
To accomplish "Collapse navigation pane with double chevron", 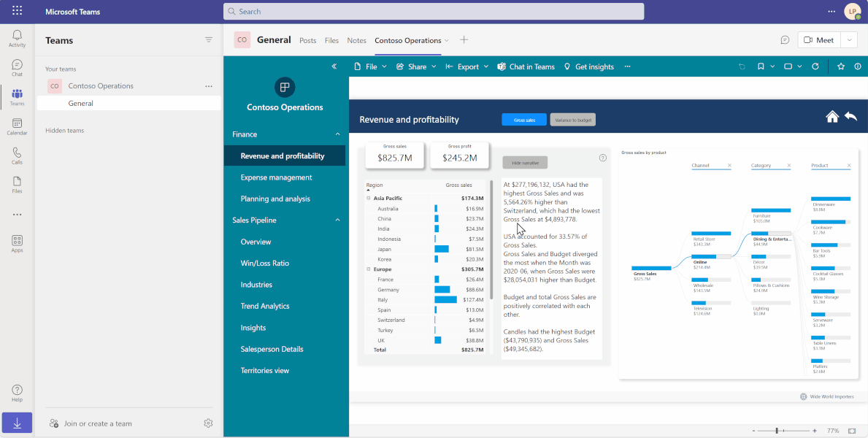I will (x=334, y=66).
